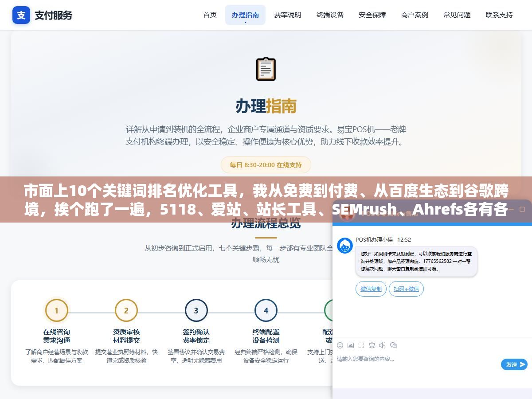Open the 首页 nav item
The height and width of the screenshot is (399, 532).
click(210, 15)
